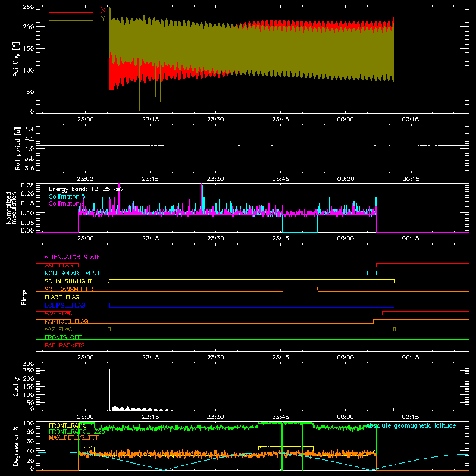Click the 250 tick on the Pointing axis
This screenshot has height=476, width=476.
[x=29, y=7]
